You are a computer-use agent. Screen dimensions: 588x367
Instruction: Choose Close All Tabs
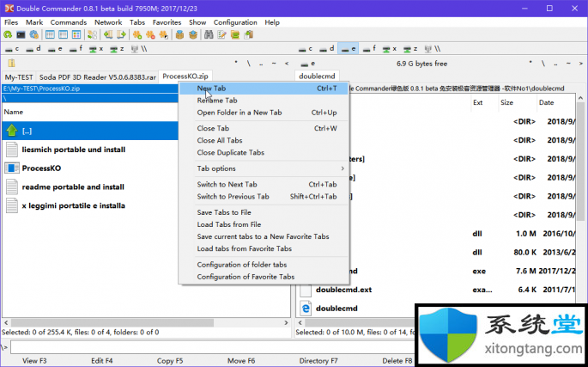(264, 140)
